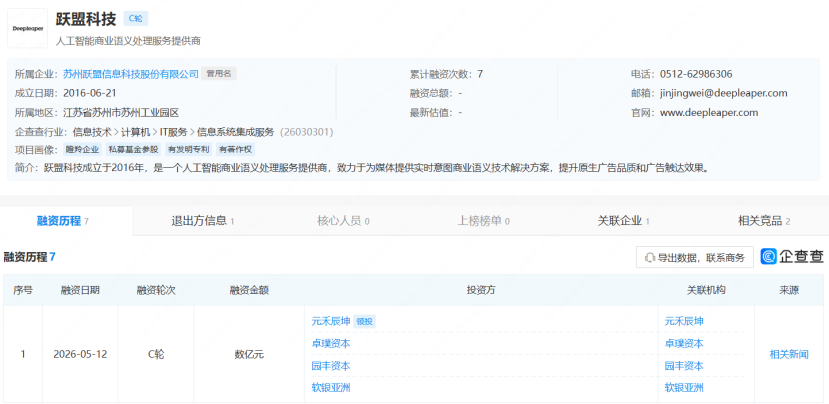Open investor 软银亚洲 in 投资方 column

[331, 388]
